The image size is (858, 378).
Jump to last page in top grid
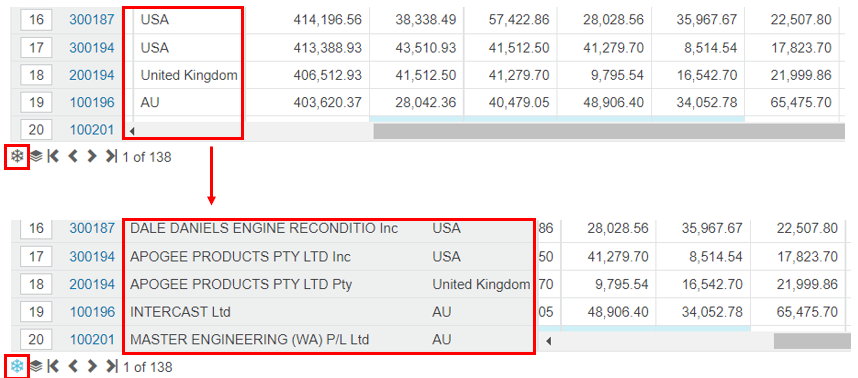pyautogui.click(x=111, y=157)
